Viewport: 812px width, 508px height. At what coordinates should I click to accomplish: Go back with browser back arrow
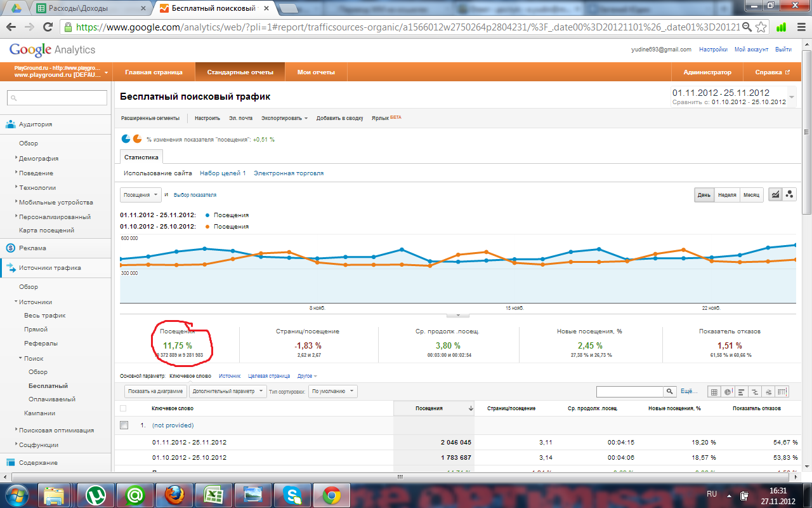11,27
